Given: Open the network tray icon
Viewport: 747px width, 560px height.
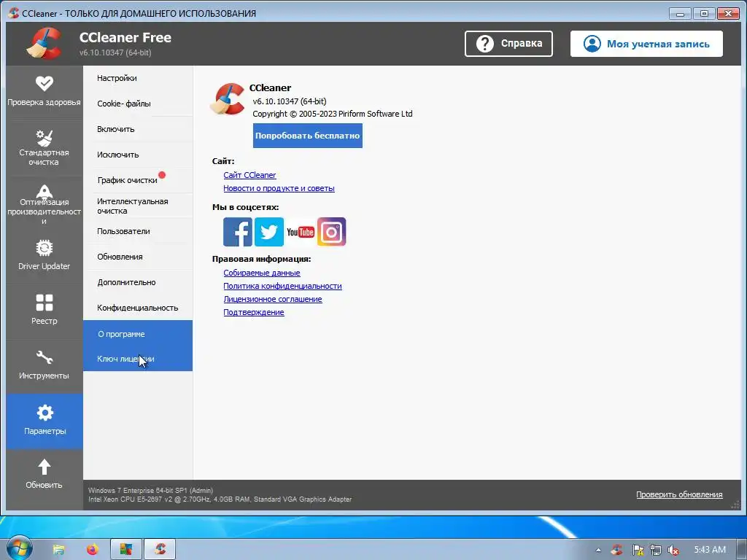Looking at the screenshot, I should click(656, 550).
